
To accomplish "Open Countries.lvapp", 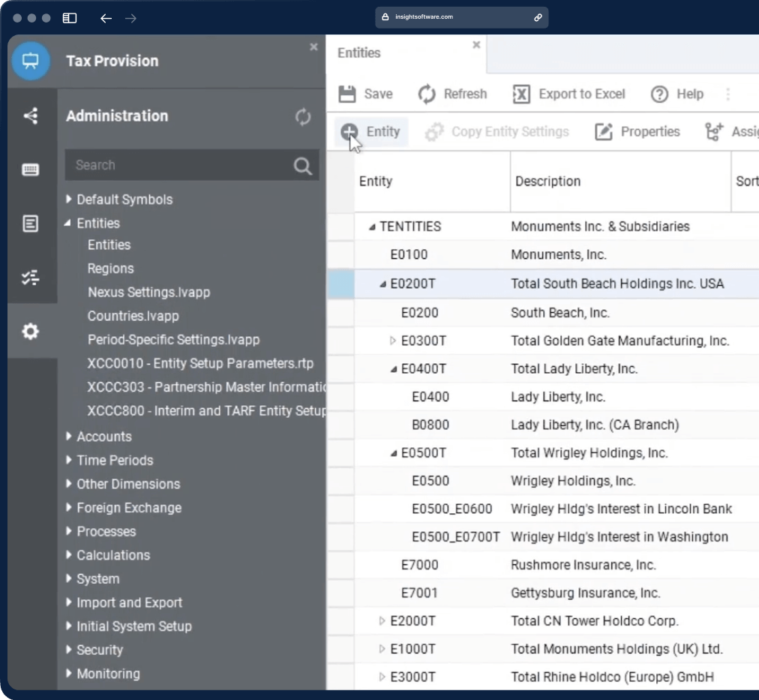I will [x=133, y=316].
